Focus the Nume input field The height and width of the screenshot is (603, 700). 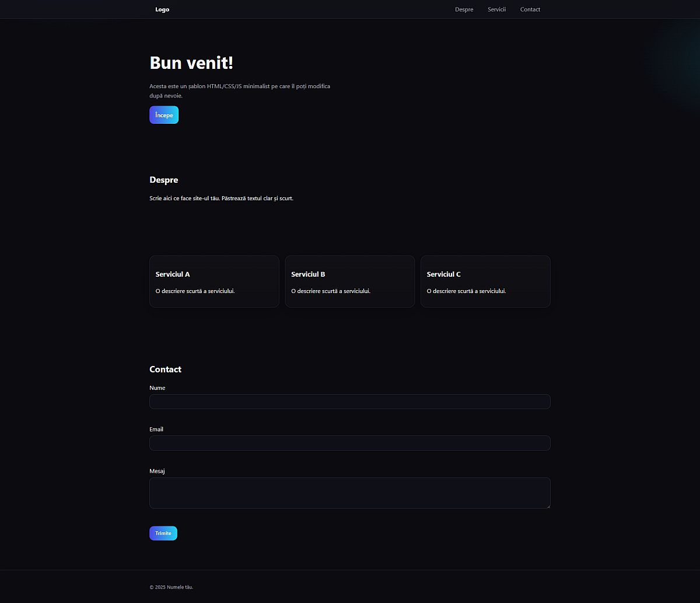pyautogui.click(x=350, y=402)
